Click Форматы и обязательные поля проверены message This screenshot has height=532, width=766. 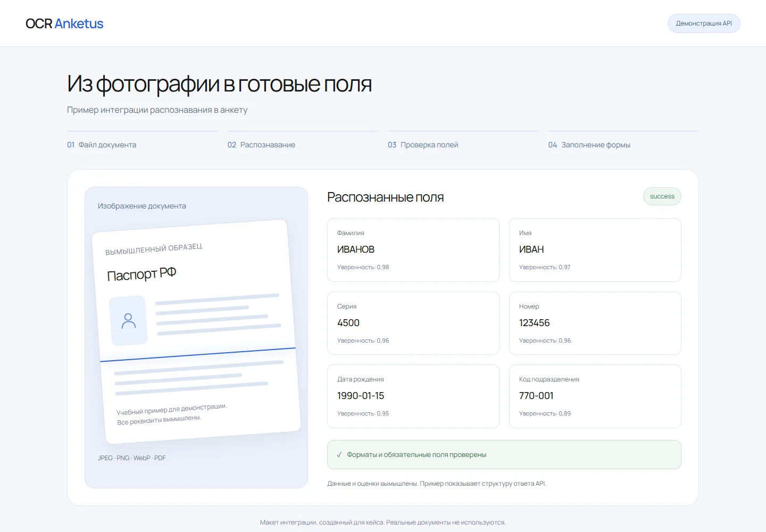pyautogui.click(x=417, y=455)
